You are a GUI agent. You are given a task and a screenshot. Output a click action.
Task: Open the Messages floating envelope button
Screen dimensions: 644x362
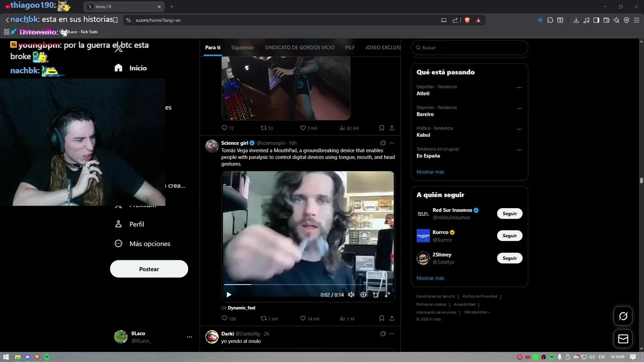click(623, 339)
